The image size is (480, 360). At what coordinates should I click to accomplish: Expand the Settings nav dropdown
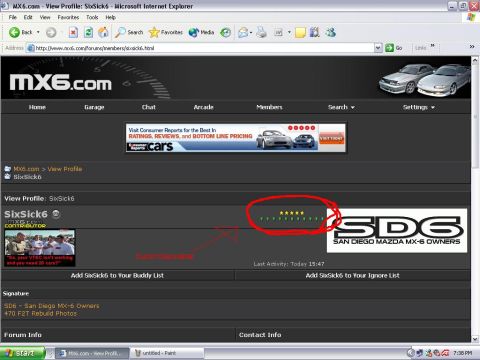(419, 107)
